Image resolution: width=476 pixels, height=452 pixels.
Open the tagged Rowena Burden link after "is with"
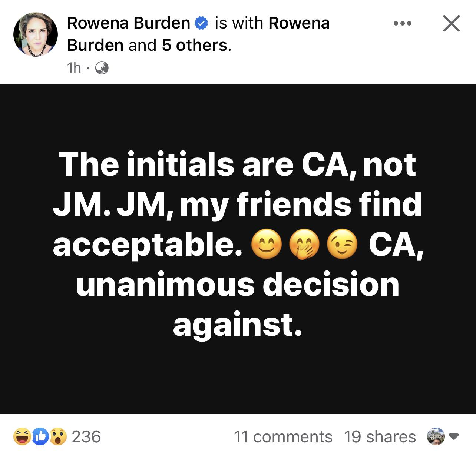pyautogui.click(x=198, y=34)
